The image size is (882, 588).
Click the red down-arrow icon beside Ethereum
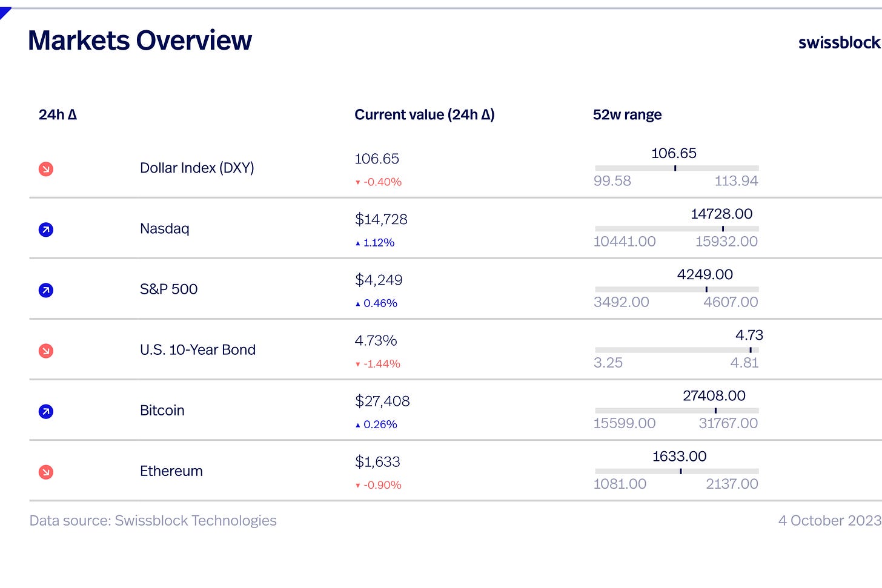click(46, 472)
